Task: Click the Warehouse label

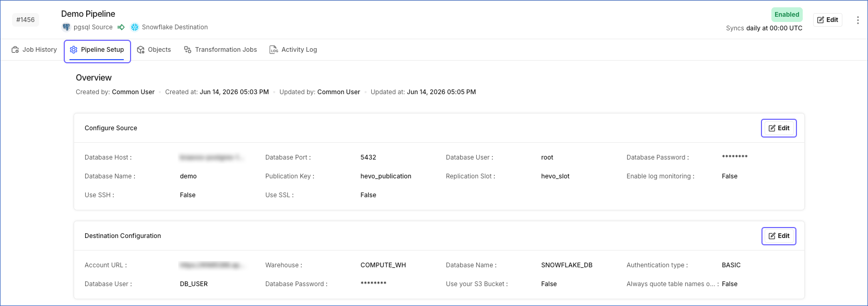Action: 284,265
